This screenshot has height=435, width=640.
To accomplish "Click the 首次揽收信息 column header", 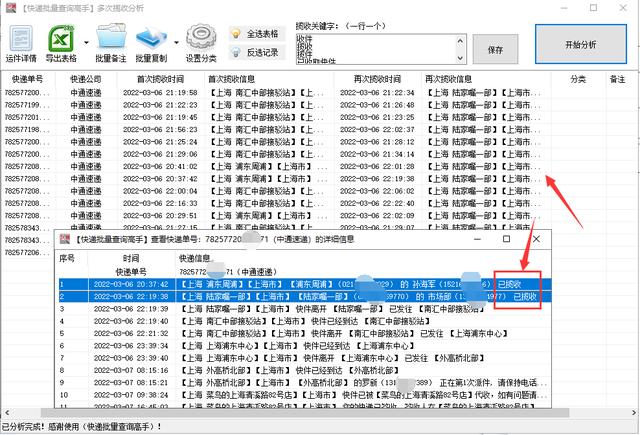I will tap(269, 79).
